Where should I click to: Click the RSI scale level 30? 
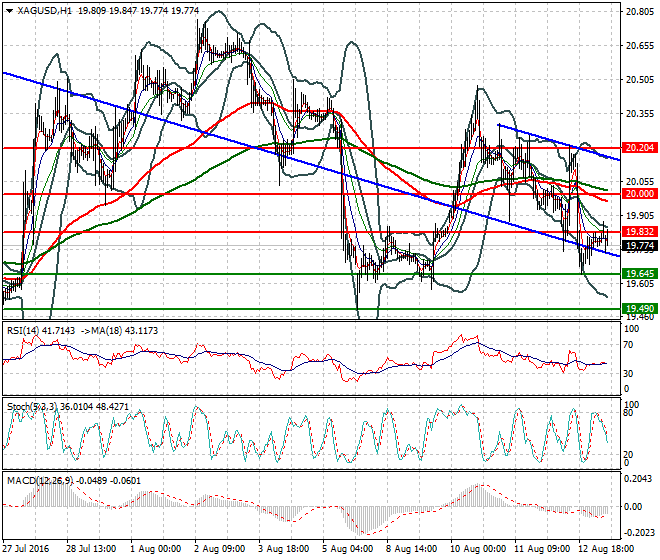tap(628, 373)
